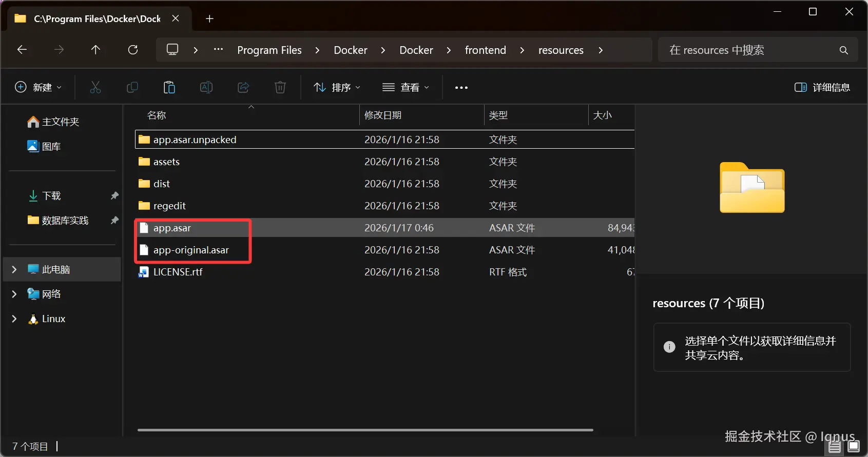The image size is (868, 457).
Task: Expand chevron after frontend breadcrumb
Action: [522, 50]
